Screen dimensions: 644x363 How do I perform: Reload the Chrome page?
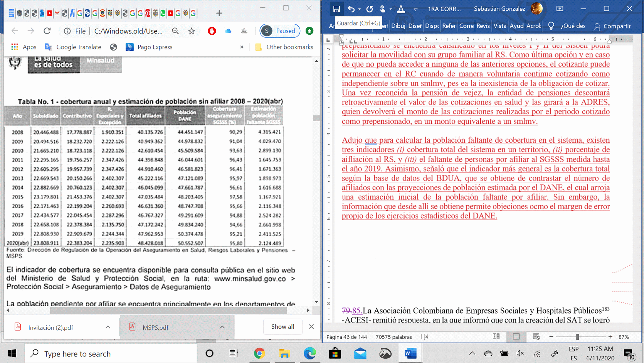[x=47, y=31]
